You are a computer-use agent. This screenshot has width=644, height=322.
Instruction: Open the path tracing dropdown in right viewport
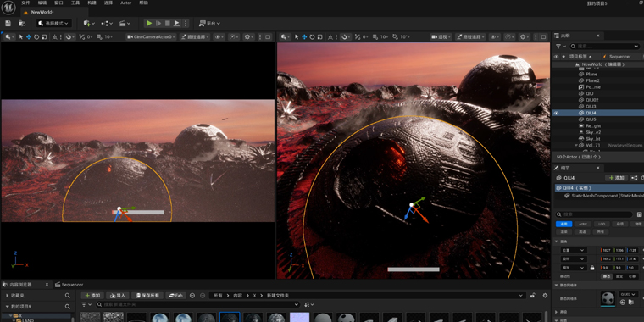470,37
